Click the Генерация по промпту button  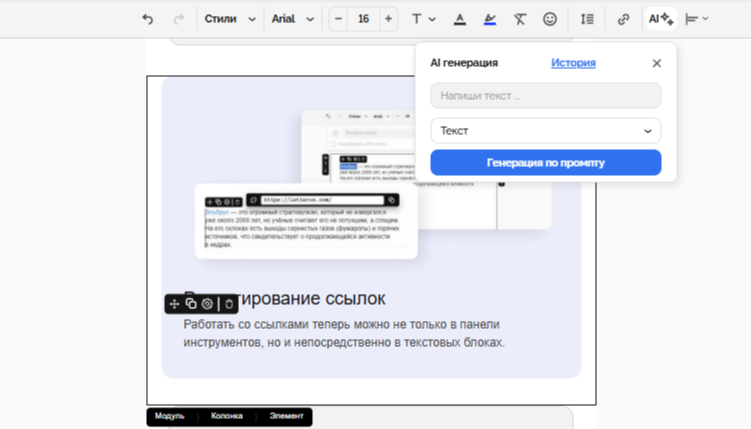(x=545, y=162)
